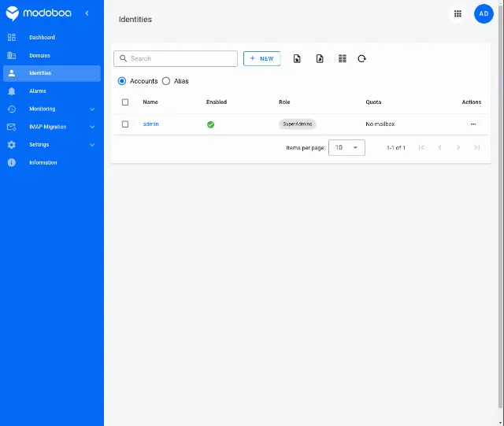The width and height of the screenshot is (504, 426).
Task: Click the IMAP Migration mail icon
Action: coord(12,127)
